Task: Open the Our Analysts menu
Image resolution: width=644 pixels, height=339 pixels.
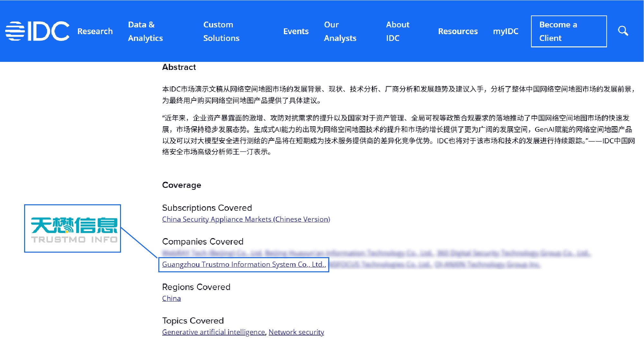Action: click(x=340, y=31)
